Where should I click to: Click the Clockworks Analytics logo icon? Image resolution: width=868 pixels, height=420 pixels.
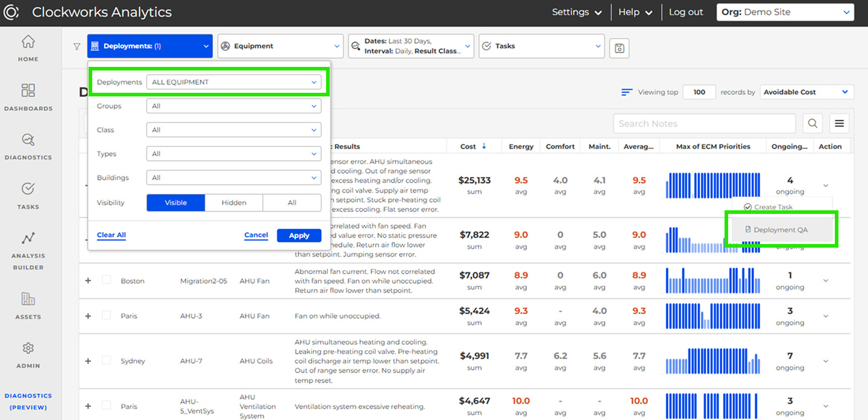click(x=11, y=12)
